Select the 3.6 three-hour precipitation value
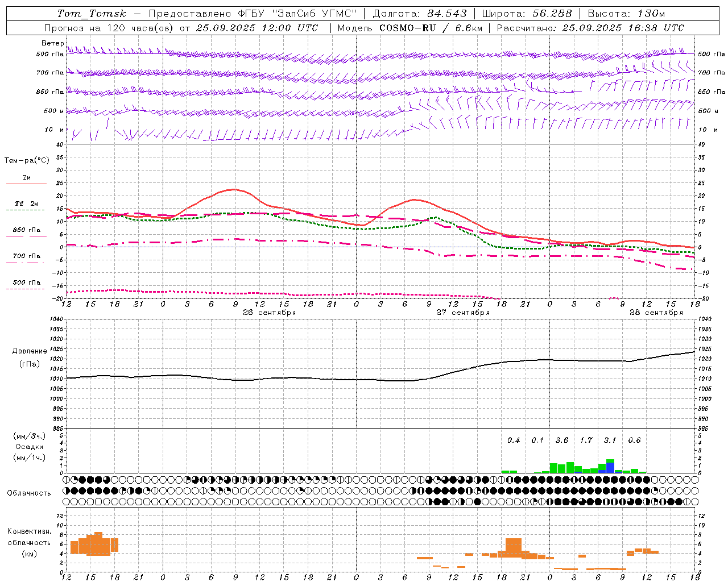Viewport: 728px width, 582px height. [562, 440]
